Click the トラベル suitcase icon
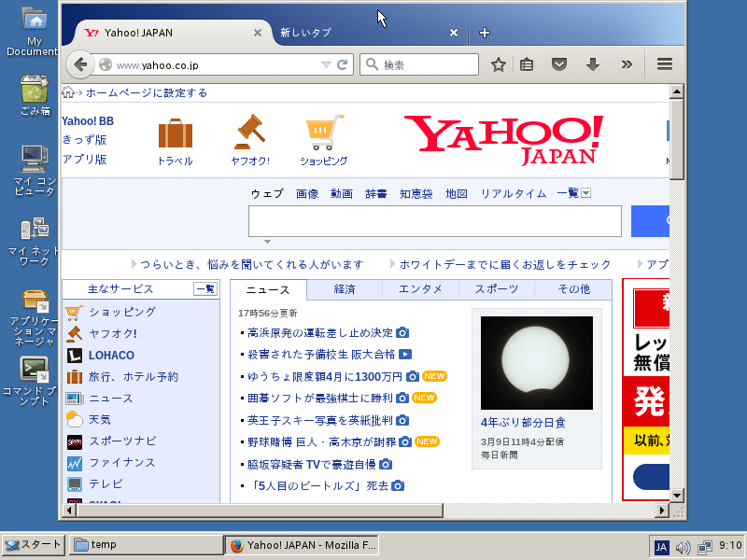Screen dimensions: 747x560 point(176,133)
